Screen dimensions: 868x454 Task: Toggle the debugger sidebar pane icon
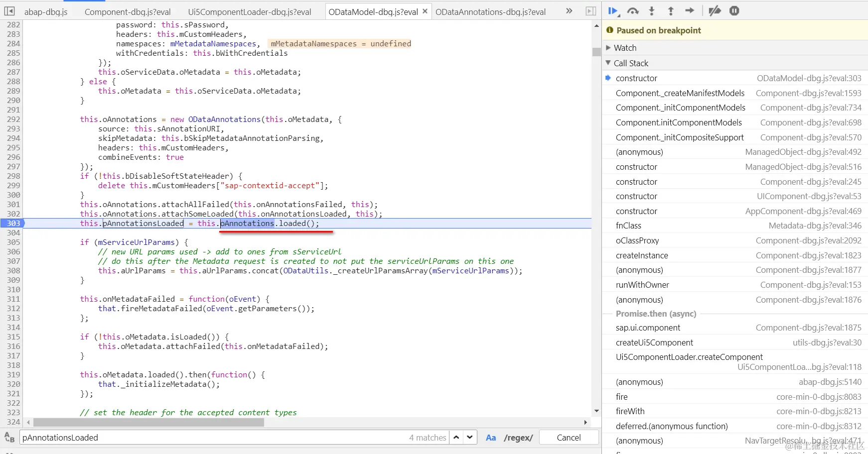(591, 11)
